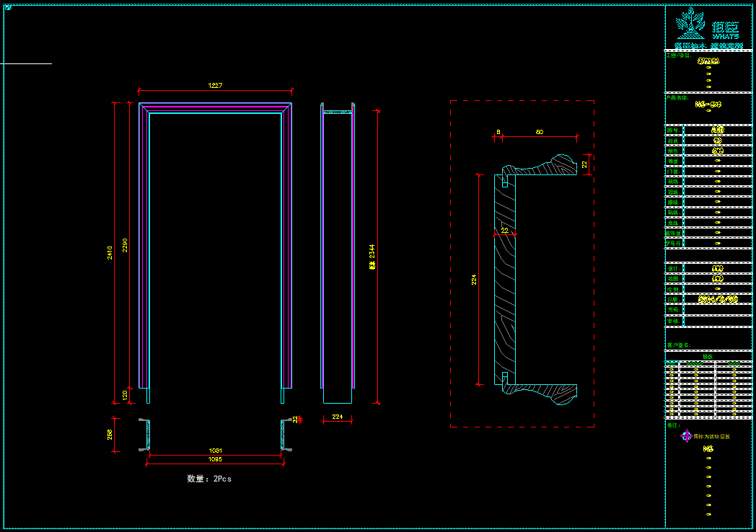Click the WHATS company logo
This screenshot has width=756, height=532.
pyautogui.click(x=708, y=27)
